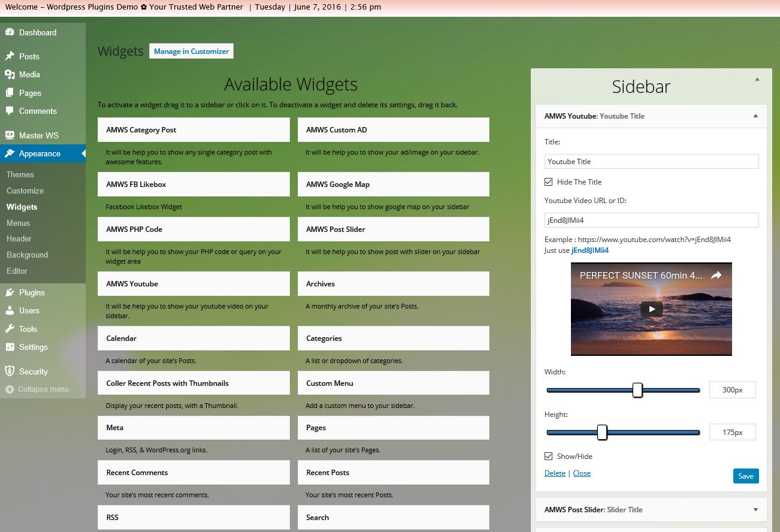Click the Comments speech bubble icon

pyautogui.click(x=10, y=111)
